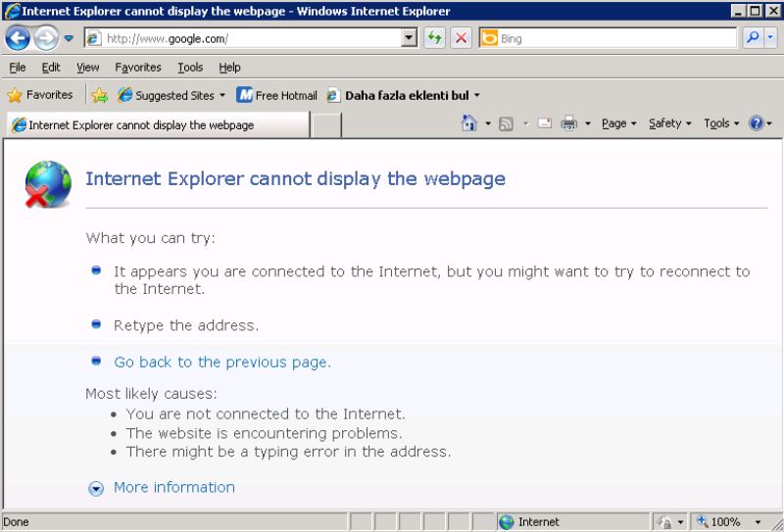Viewport: 784px width, 532px height.
Task: Open the View menu
Action: (87, 68)
